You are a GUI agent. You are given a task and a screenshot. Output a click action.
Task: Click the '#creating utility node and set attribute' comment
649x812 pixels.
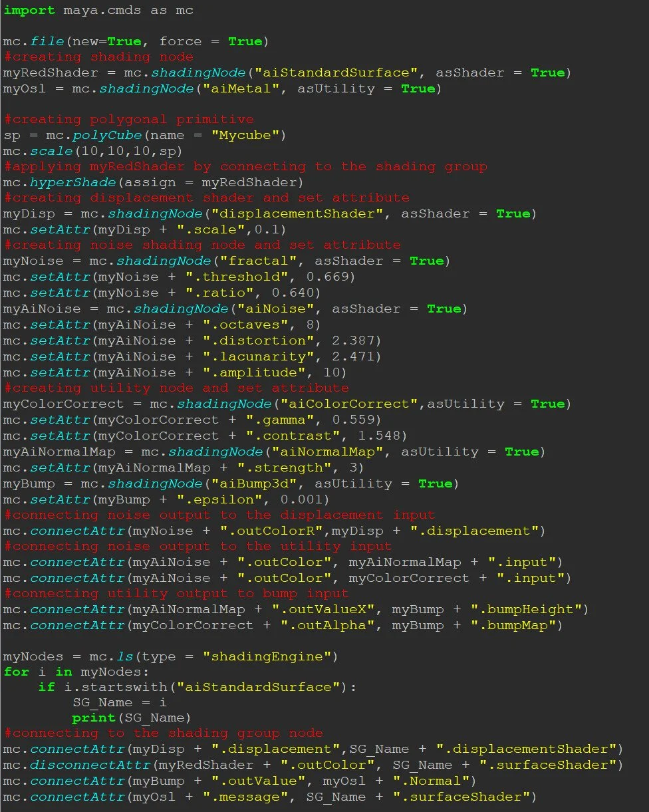176,388
